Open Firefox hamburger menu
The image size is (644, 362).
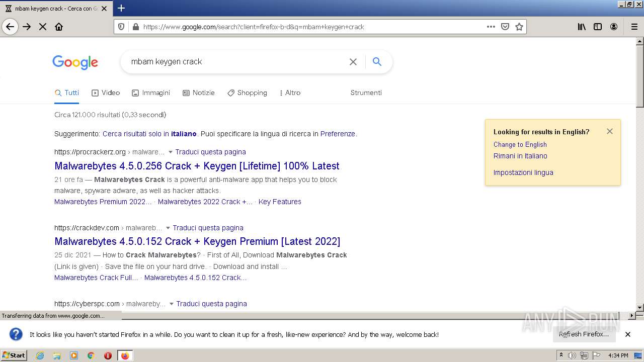(634, 27)
